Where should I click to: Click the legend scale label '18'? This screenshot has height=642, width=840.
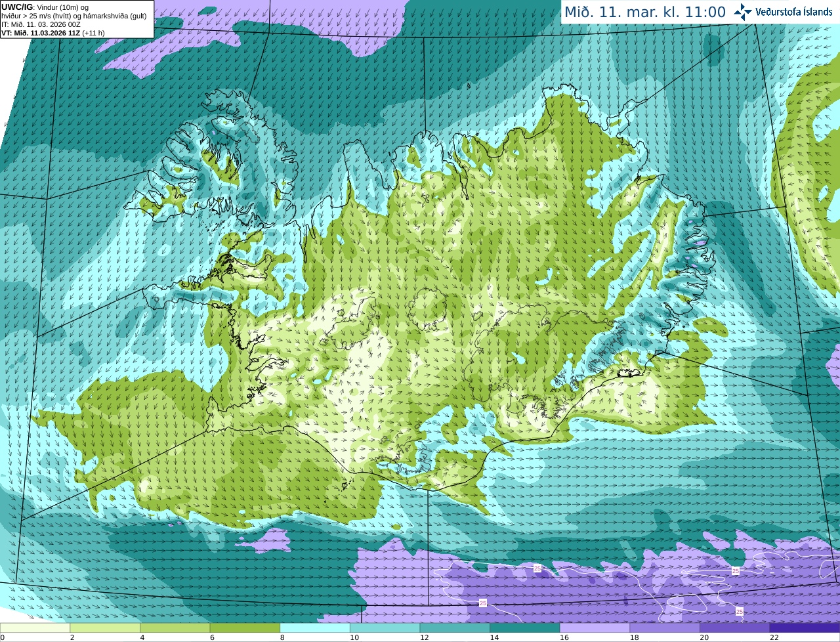pyautogui.click(x=635, y=637)
